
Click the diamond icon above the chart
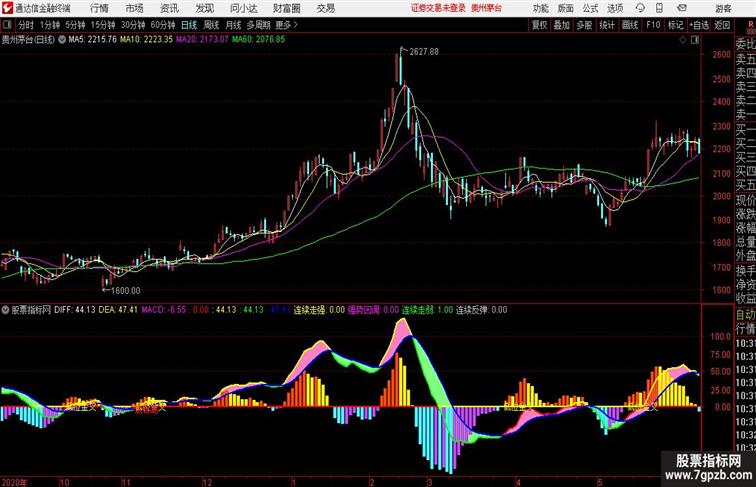coord(683,40)
